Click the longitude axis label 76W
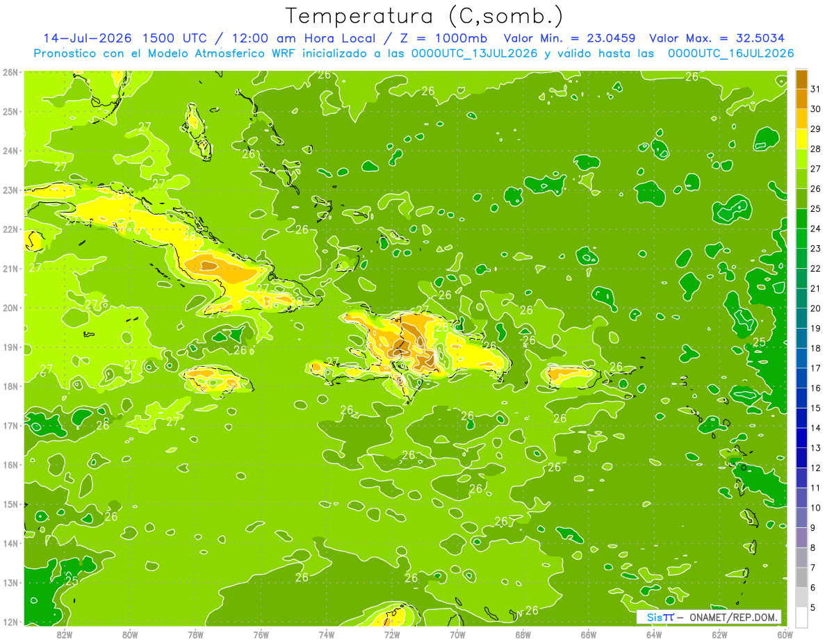The image size is (834, 644). (x=261, y=634)
